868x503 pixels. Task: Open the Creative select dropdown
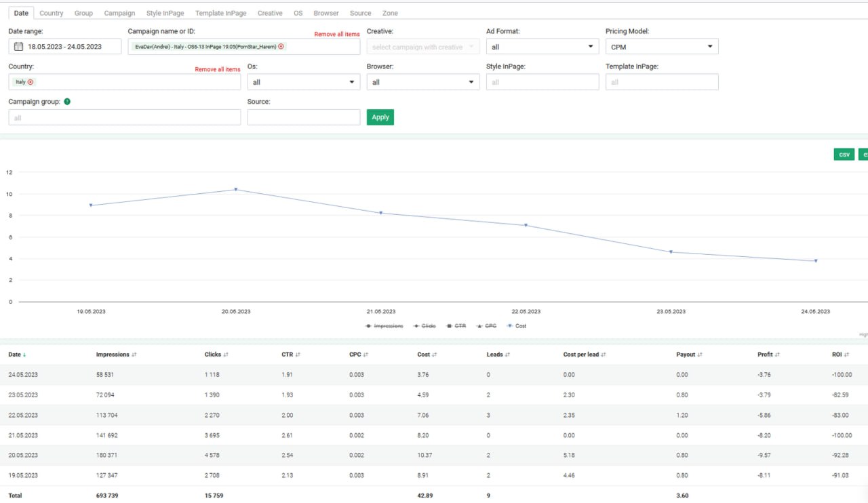(423, 47)
